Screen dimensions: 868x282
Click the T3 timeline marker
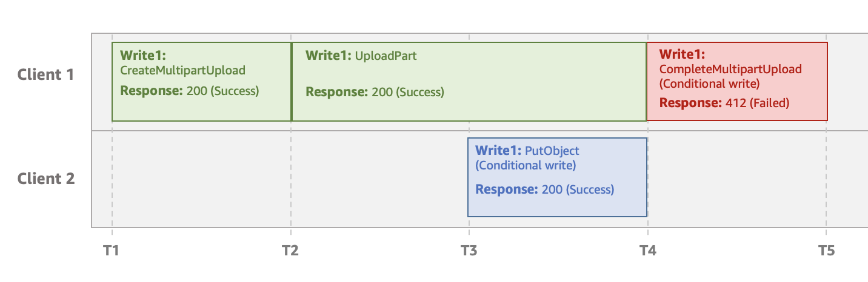click(469, 249)
